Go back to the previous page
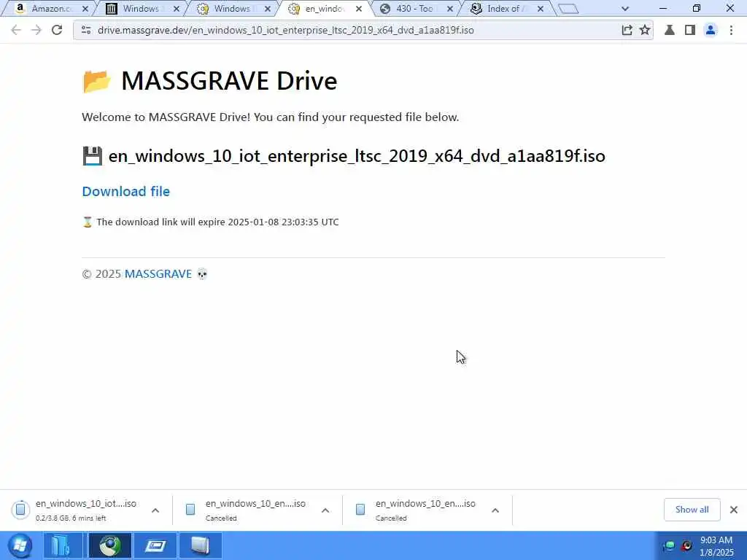 click(16, 30)
